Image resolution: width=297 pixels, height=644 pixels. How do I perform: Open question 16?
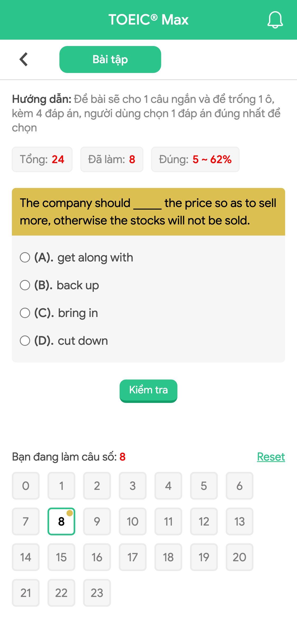(97, 557)
